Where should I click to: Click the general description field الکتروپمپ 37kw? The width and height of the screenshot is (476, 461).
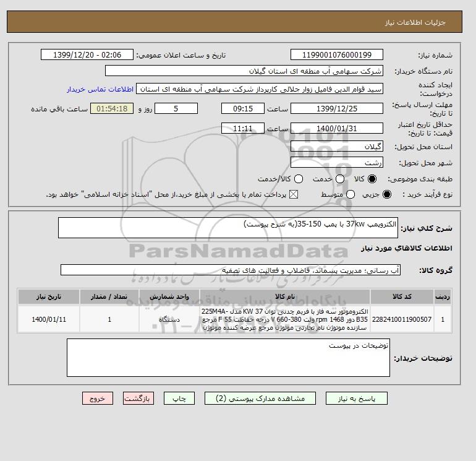click(228, 228)
